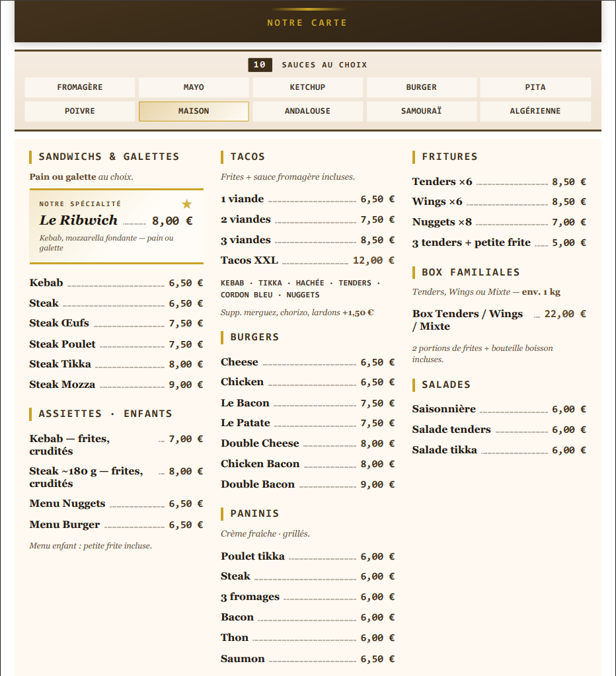The width and height of the screenshot is (616, 676).
Task: Choose the 'Menu Nuggets' kids item
Action: pos(116,504)
